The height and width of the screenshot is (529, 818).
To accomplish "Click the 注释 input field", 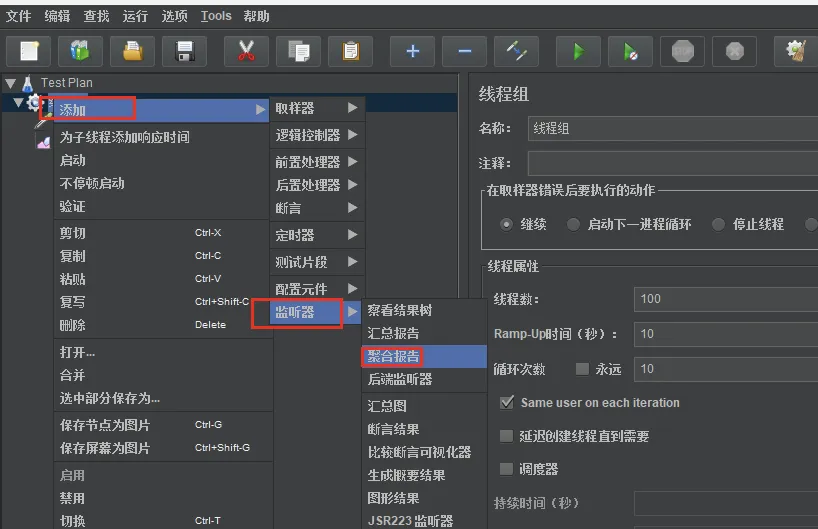I will tap(673, 163).
